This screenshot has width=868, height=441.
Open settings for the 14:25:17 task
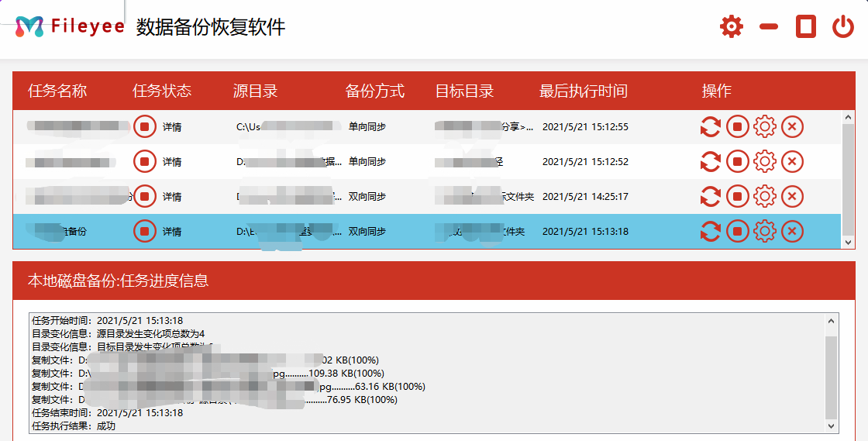(765, 196)
